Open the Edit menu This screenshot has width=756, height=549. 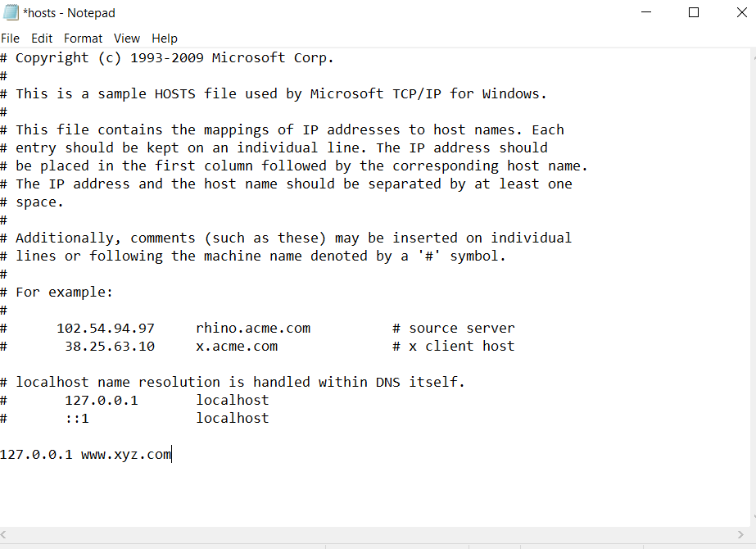(42, 39)
